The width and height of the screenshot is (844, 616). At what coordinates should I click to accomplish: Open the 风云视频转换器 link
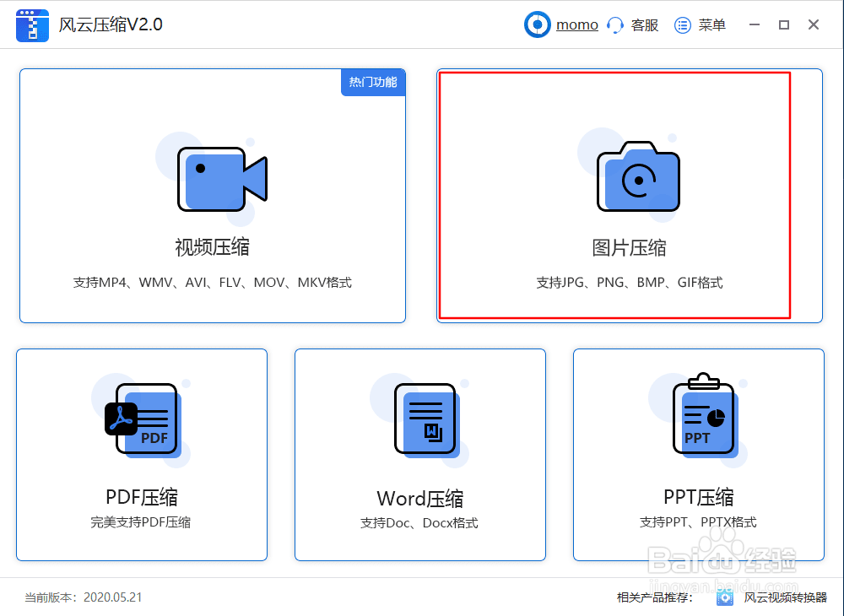785,597
